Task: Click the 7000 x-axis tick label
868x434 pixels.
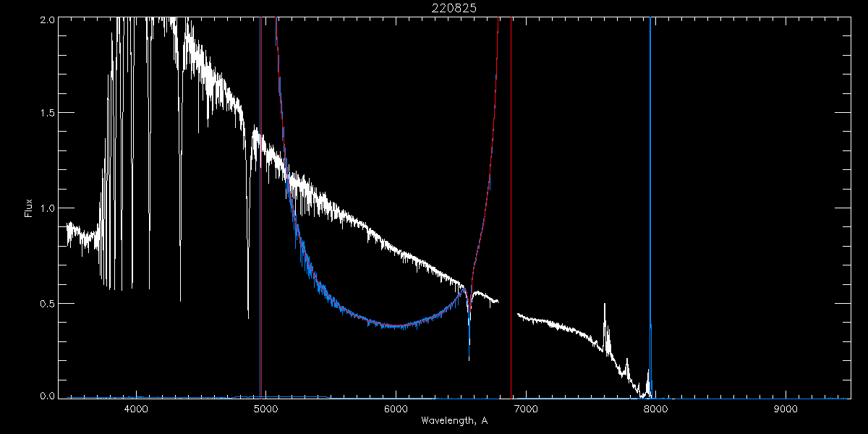Action: (x=526, y=409)
